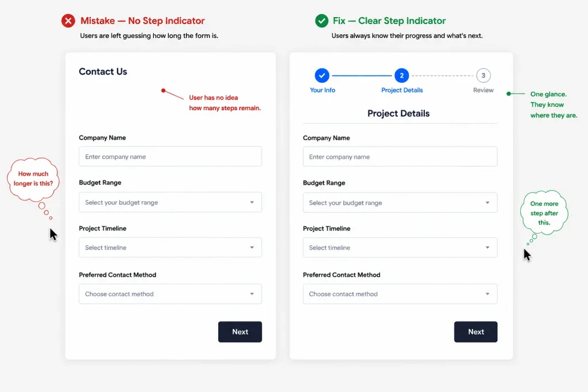
Task: Click Next button in Project Details form
Action: click(475, 332)
